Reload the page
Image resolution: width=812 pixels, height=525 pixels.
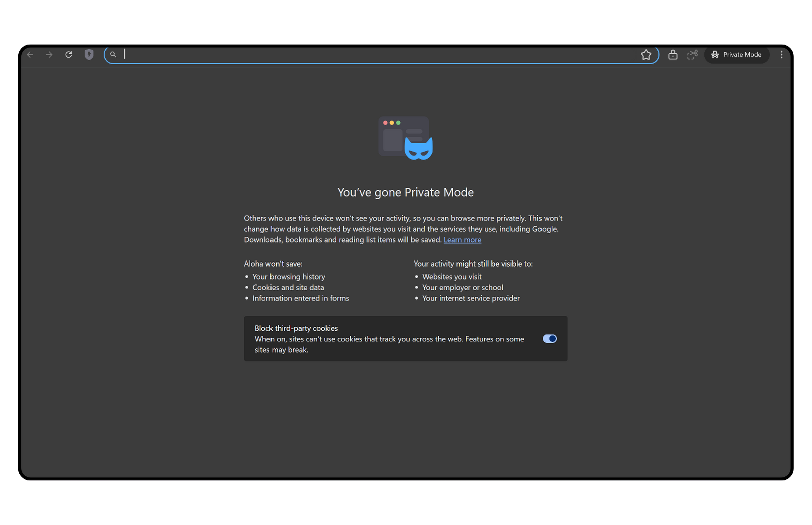69,55
